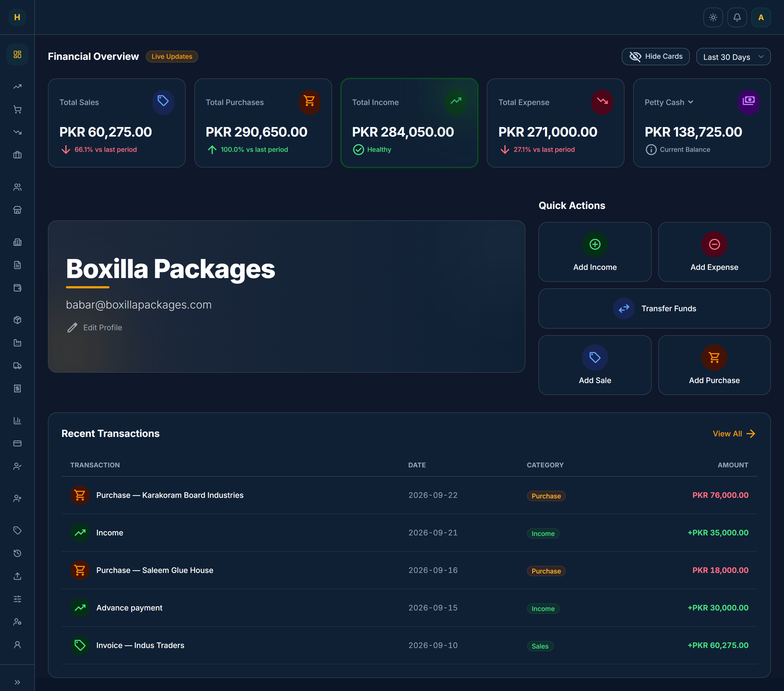Click the CATEGORY column header
The height and width of the screenshot is (691, 784).
click(545, 465)
